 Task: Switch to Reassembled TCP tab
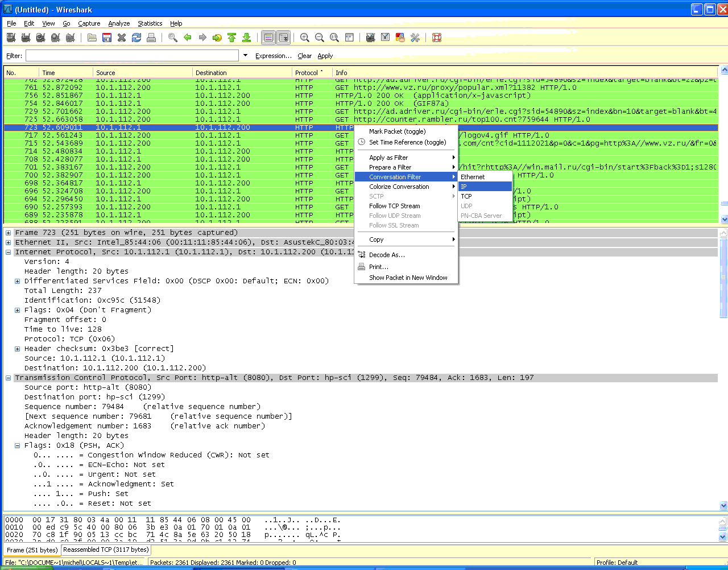tap(106, 550)
